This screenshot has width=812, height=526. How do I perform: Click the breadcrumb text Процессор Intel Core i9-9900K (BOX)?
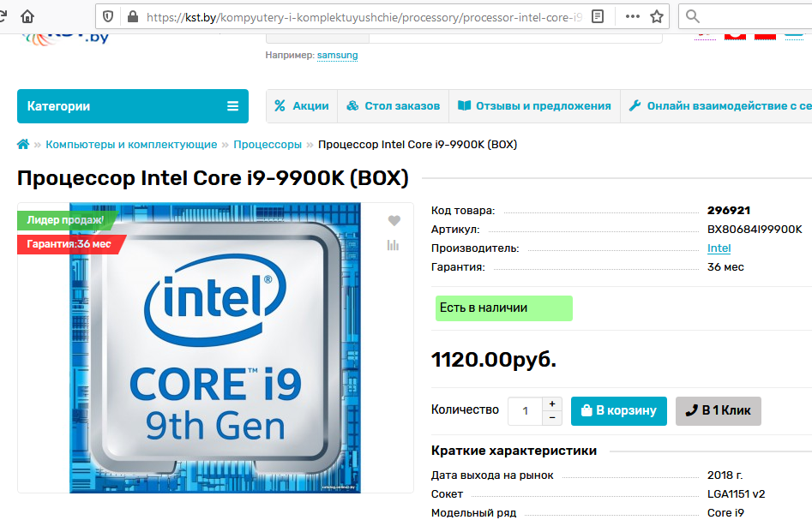pos(418,144)
